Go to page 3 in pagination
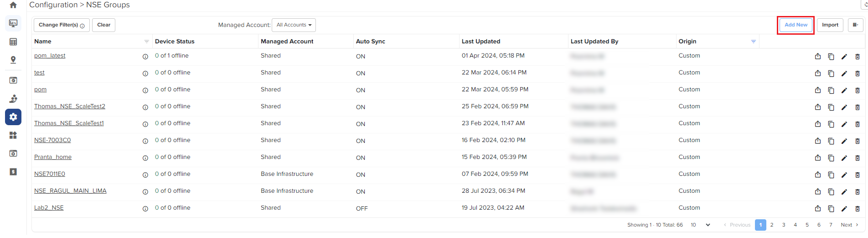This screenshot has height=238, width=868. click(784, 225)
